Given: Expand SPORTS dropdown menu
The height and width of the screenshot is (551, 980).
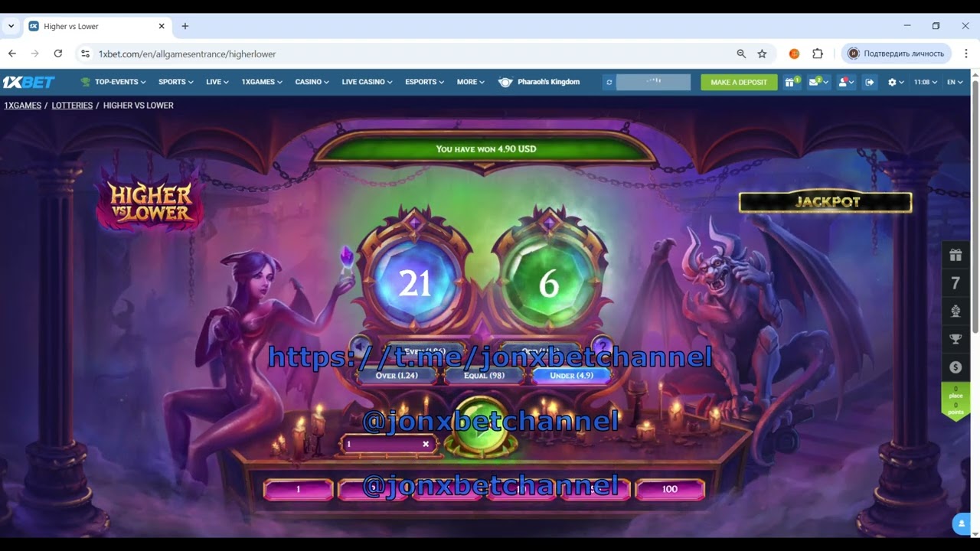Looking at the screenshot, I should coord(175,82).
